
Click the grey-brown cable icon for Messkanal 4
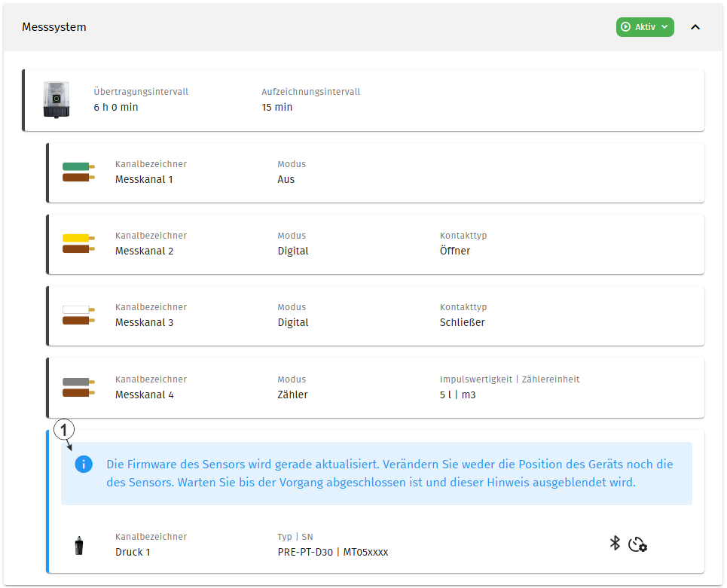[79, 388]
